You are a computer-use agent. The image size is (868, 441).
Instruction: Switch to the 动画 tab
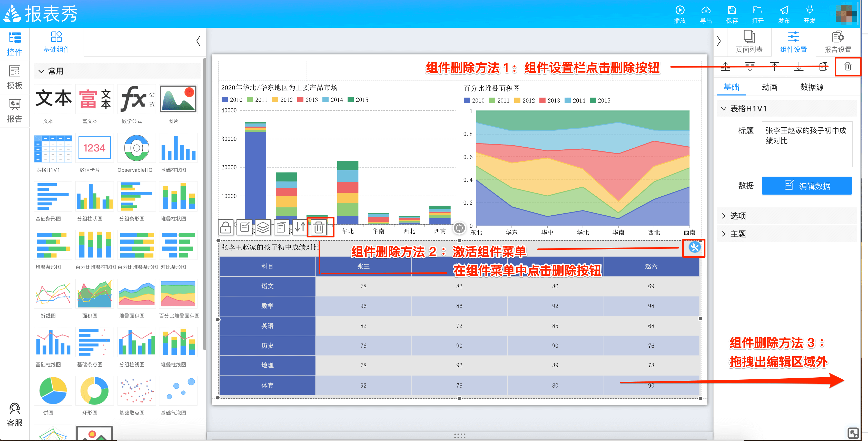point(769,87)
